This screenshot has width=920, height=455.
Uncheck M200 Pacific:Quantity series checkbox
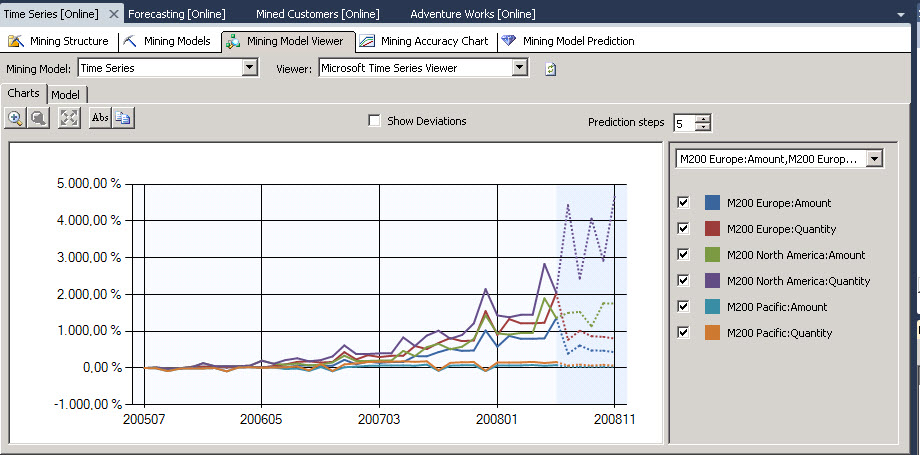[683, 332]
